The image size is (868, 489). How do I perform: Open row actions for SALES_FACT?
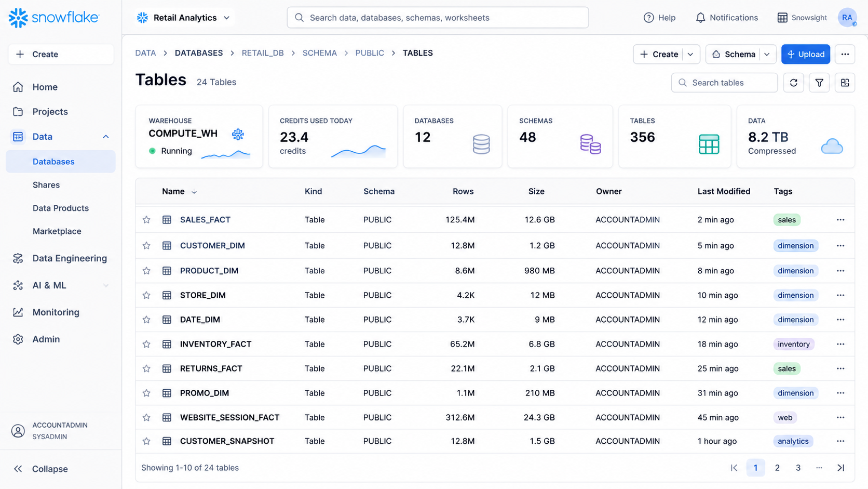[x=840, y=220]
